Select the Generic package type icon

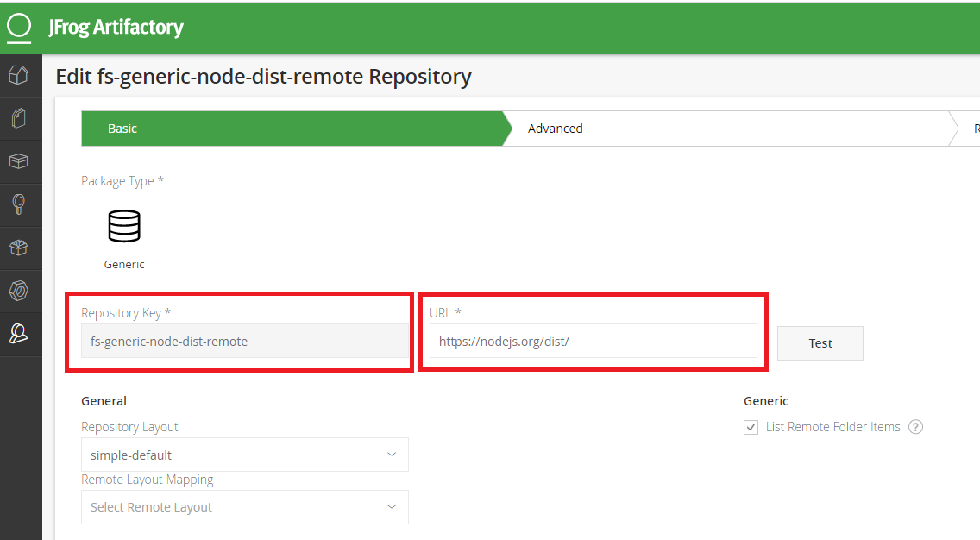tap(124, 226)
